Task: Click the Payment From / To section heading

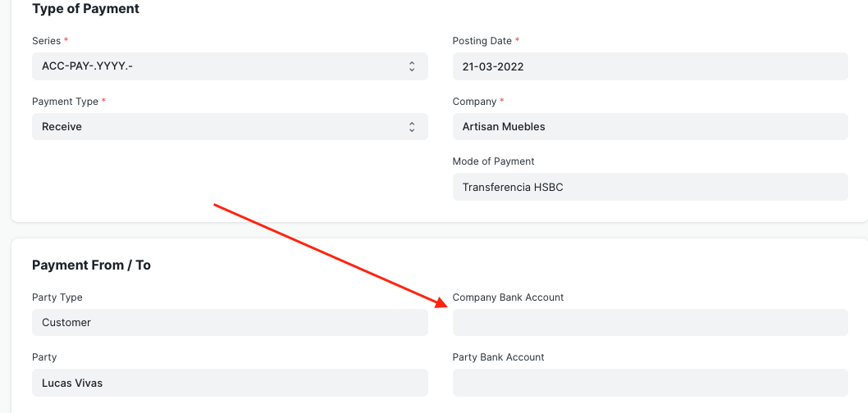Action: click(91, 265)
